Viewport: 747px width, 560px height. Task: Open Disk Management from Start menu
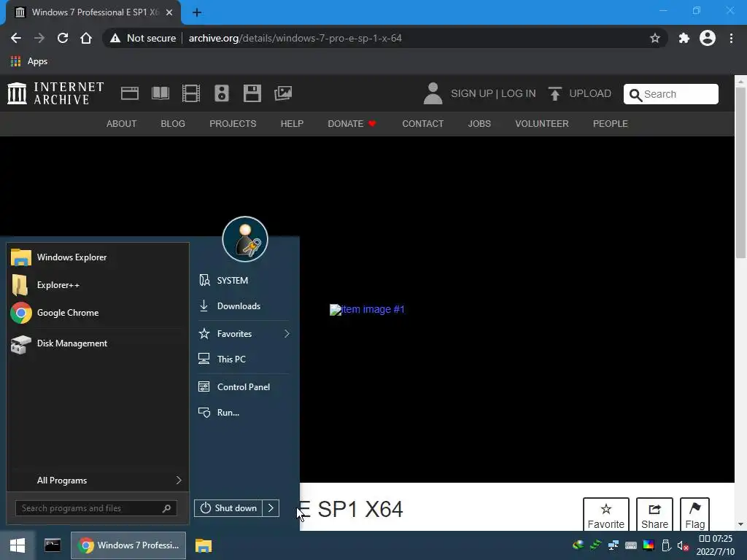[x=98, y=343]
